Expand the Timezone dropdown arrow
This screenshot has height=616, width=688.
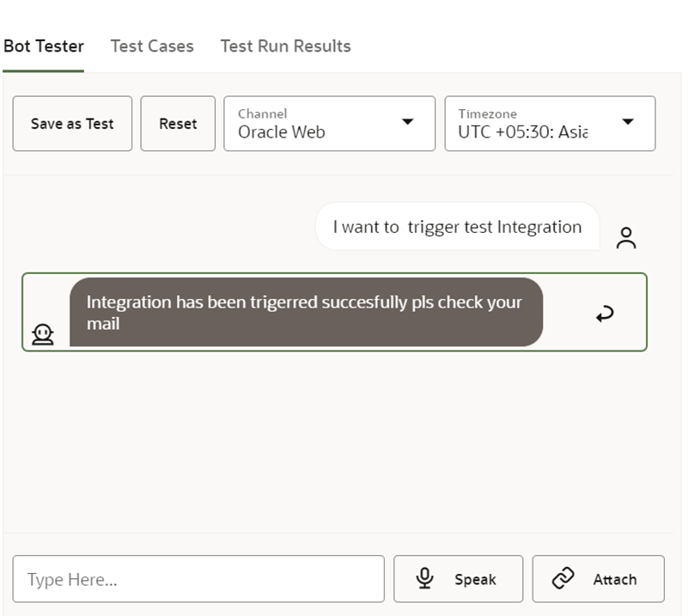(628, 122)
